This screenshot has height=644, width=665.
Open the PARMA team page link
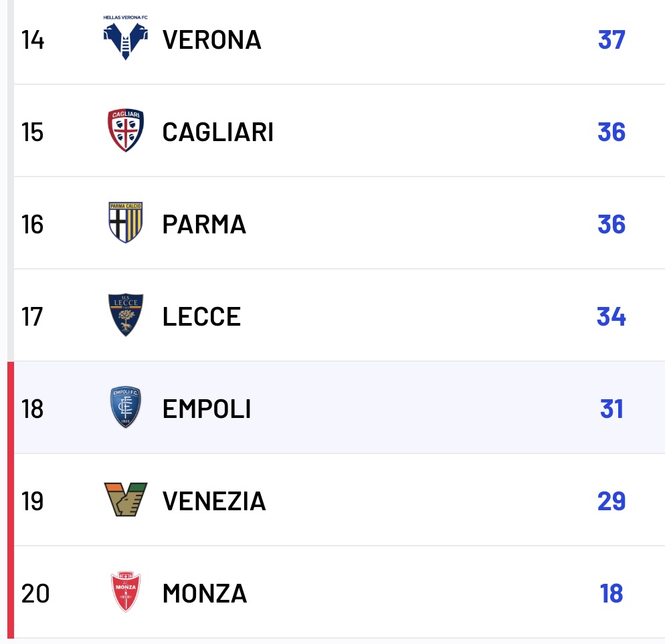pos(204,225)
